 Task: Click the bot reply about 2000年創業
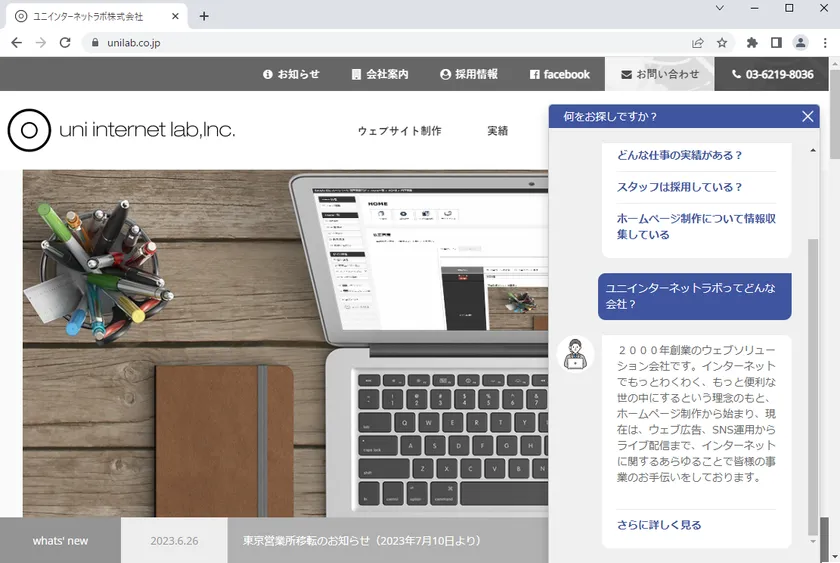(x=696, y=414)
